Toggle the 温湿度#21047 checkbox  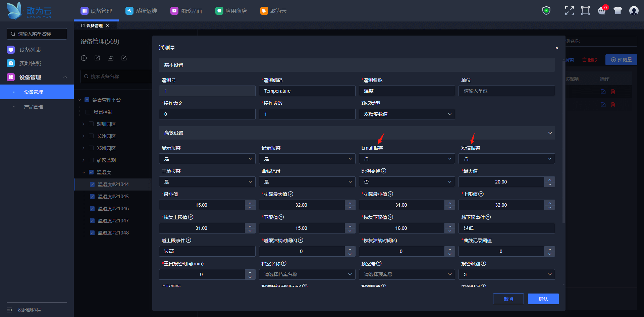tap(92, 221)
